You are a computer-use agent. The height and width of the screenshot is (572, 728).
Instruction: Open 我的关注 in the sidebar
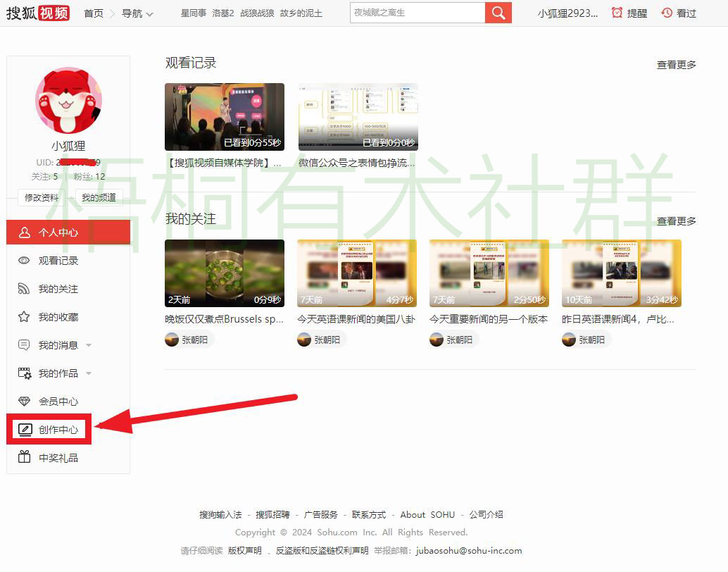click(x=58, y=289)
